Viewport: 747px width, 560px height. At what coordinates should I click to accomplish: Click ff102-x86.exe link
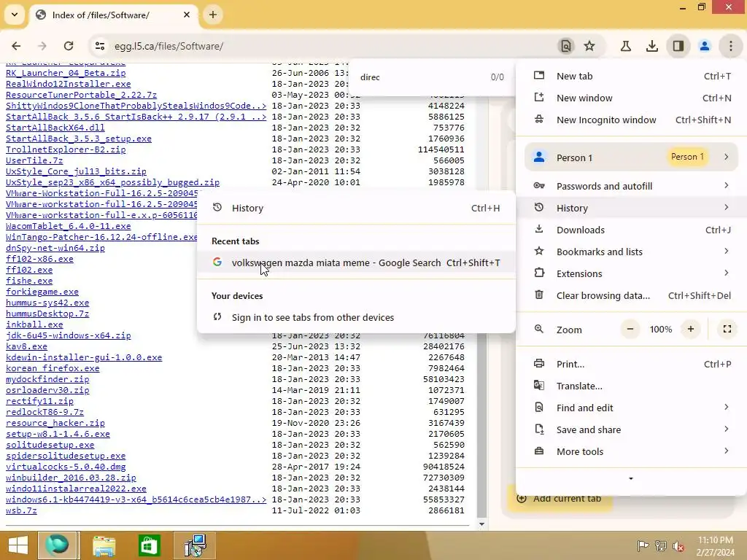[x=39, y=259]
